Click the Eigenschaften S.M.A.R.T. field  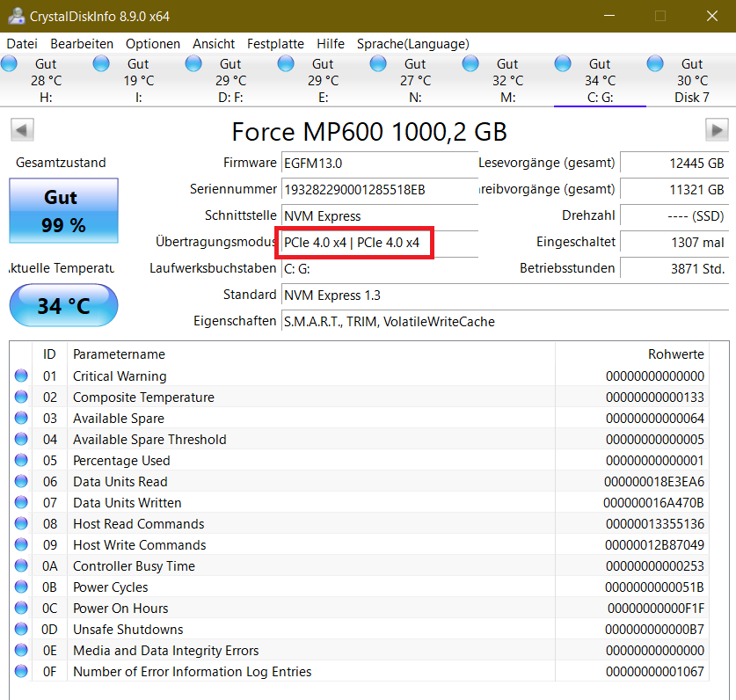click(x=505, y=322)
